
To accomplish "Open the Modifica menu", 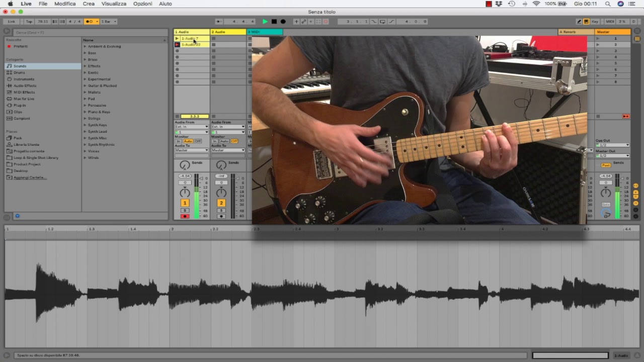I will (65, 4).
